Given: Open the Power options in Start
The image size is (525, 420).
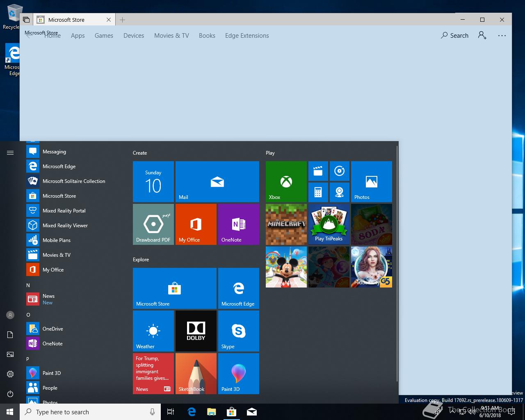Looking at the screenshot, I should (x=10, y=394).
